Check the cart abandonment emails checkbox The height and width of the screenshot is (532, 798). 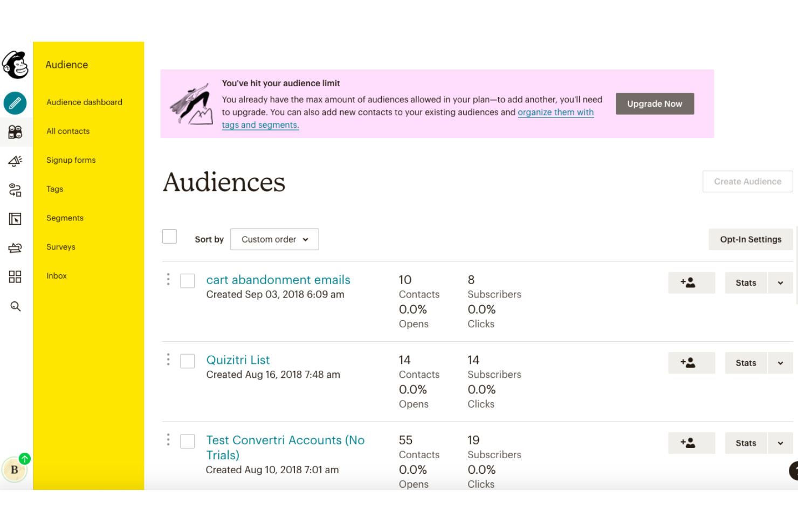pos(187,281)
